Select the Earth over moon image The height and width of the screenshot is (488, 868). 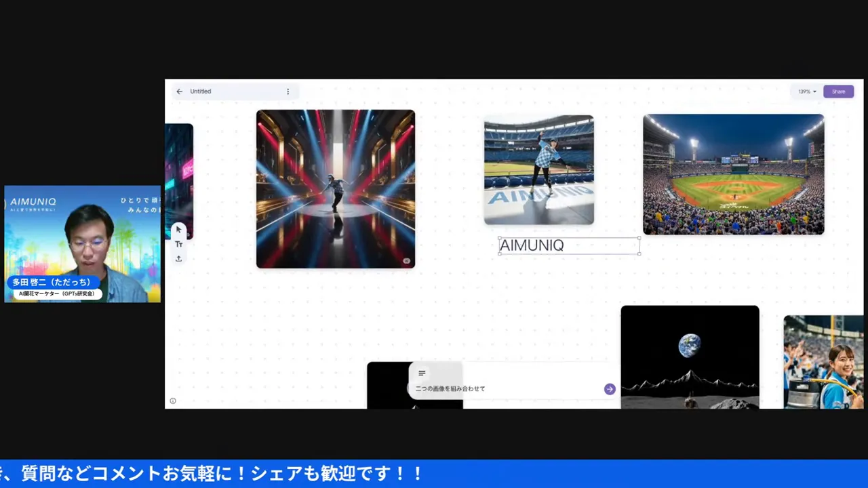coord(690,357)
